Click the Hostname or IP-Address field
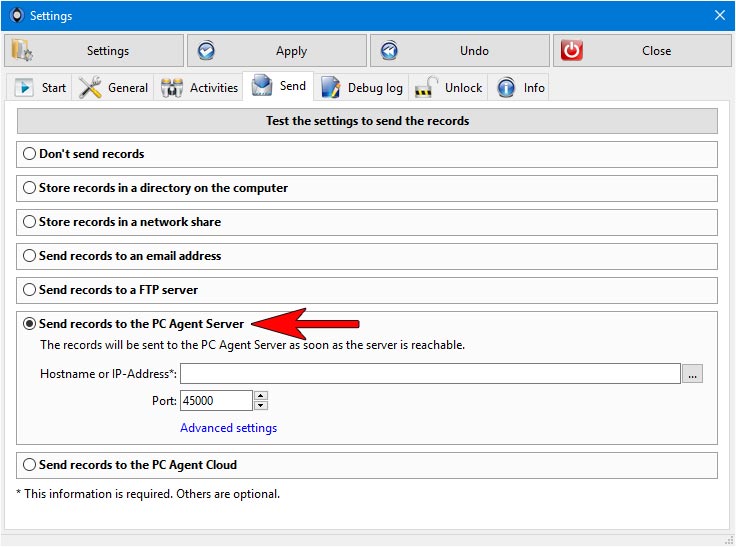Screen dimensions: 736x547 pos(430,374)
